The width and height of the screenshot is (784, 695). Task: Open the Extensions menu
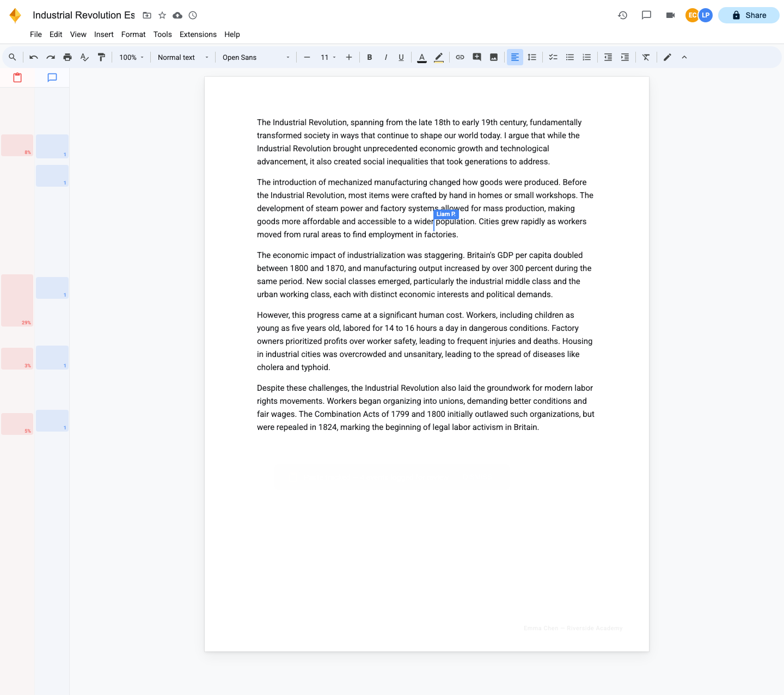[x=198, y=34]
